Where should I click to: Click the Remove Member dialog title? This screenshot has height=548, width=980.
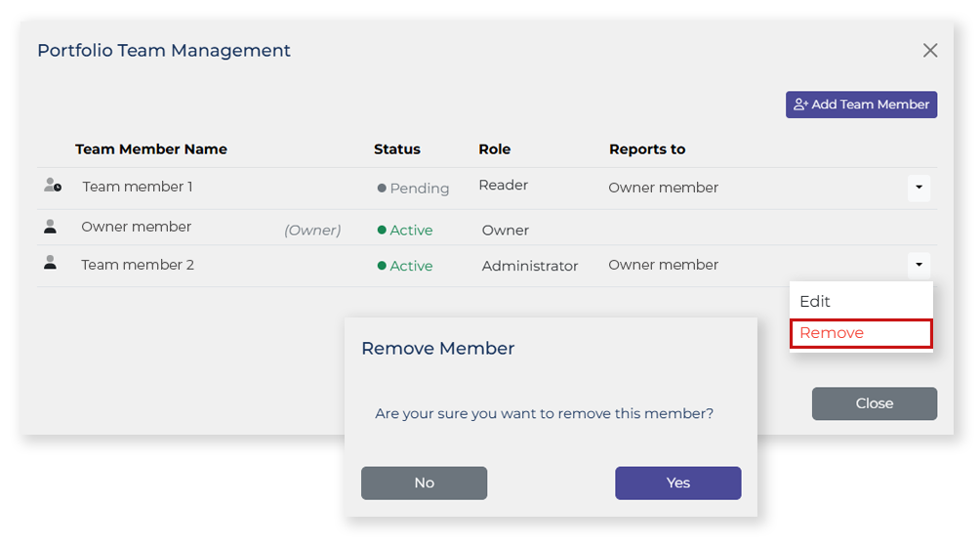pyautogui.click(x=437, y=348)
